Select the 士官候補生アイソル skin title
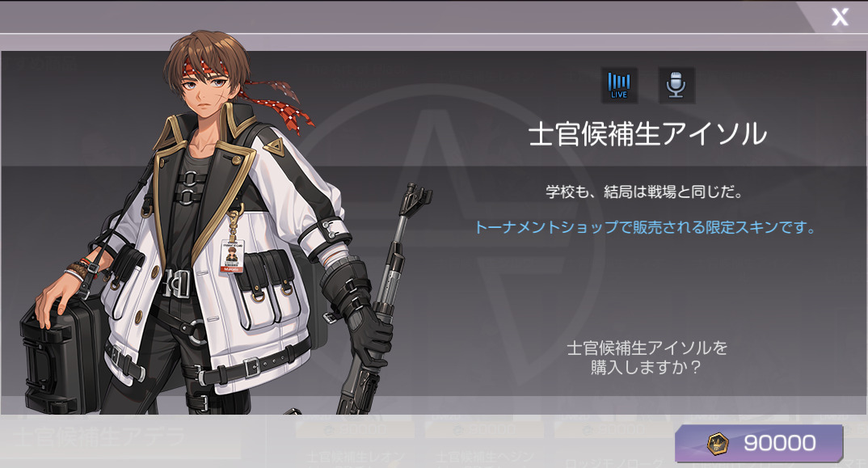 tap(647, 134)
